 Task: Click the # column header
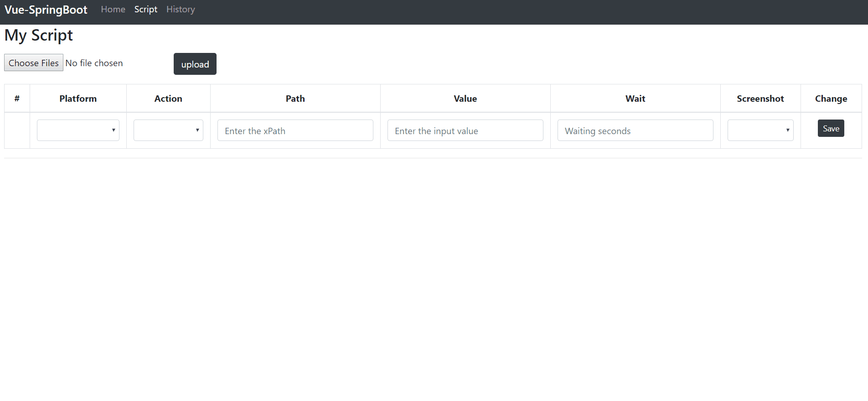pos(17,99)
